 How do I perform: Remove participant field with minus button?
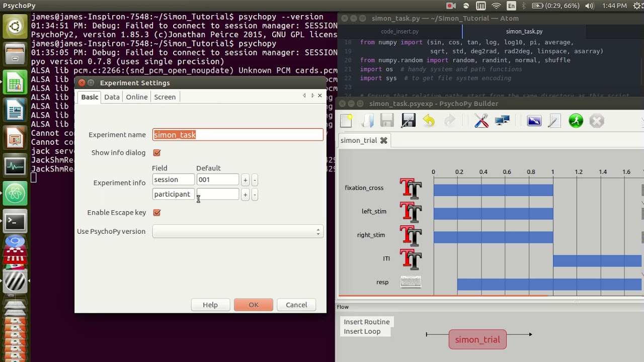255,195
